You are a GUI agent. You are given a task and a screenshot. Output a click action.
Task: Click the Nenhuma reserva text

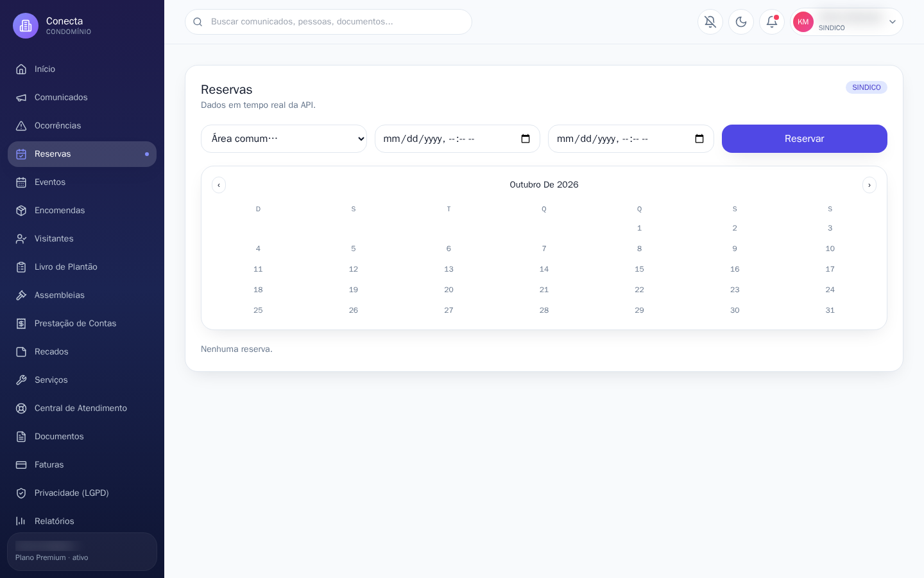click(237, 349)
